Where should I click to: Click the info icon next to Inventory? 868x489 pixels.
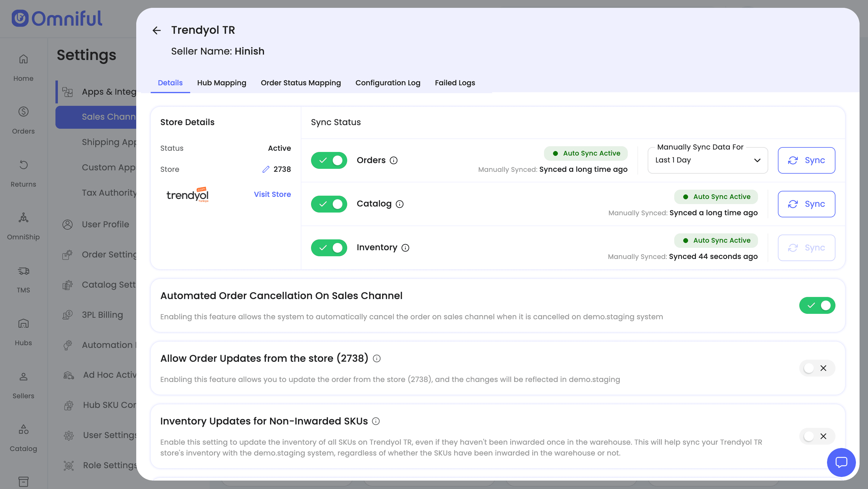coord(405,248)
